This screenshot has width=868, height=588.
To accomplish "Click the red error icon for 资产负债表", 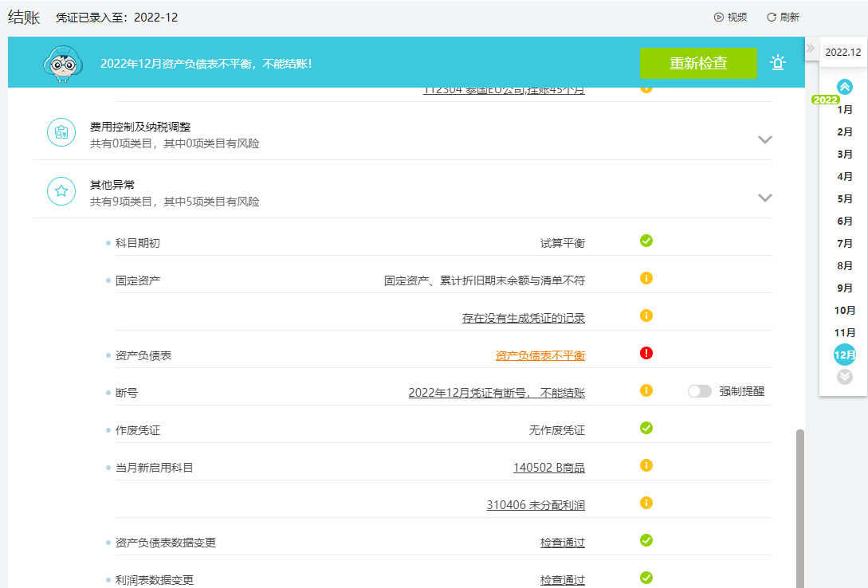I will coord(646,353).
